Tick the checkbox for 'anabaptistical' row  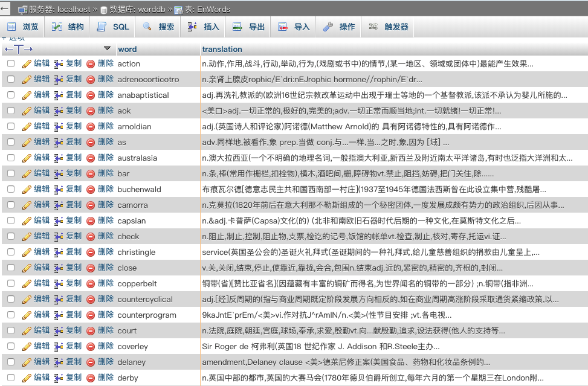click(x=11, y=95)
